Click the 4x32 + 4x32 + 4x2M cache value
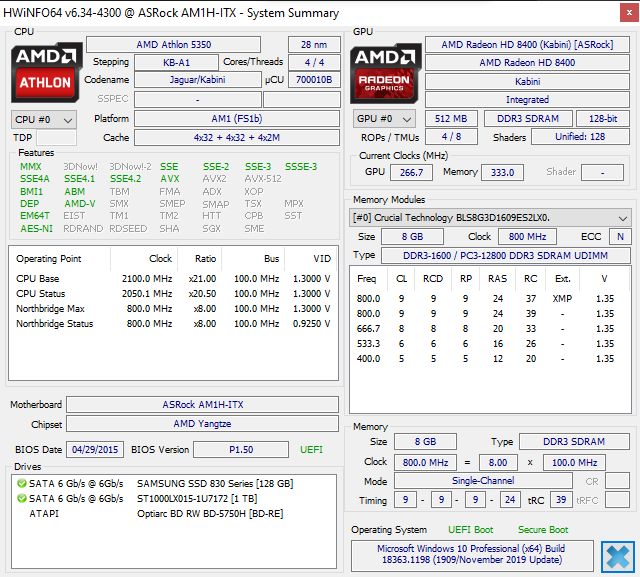The image size is (640, 577). [x=237, y=138]
